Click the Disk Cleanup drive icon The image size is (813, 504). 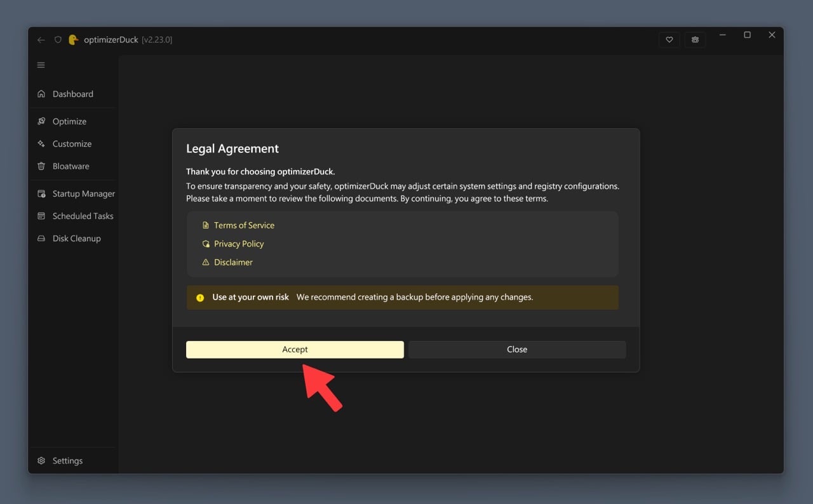pos(41,239)
